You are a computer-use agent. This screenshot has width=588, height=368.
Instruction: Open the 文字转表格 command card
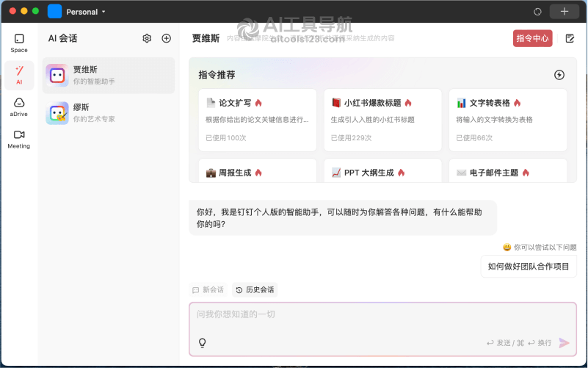tap(508, 120)
